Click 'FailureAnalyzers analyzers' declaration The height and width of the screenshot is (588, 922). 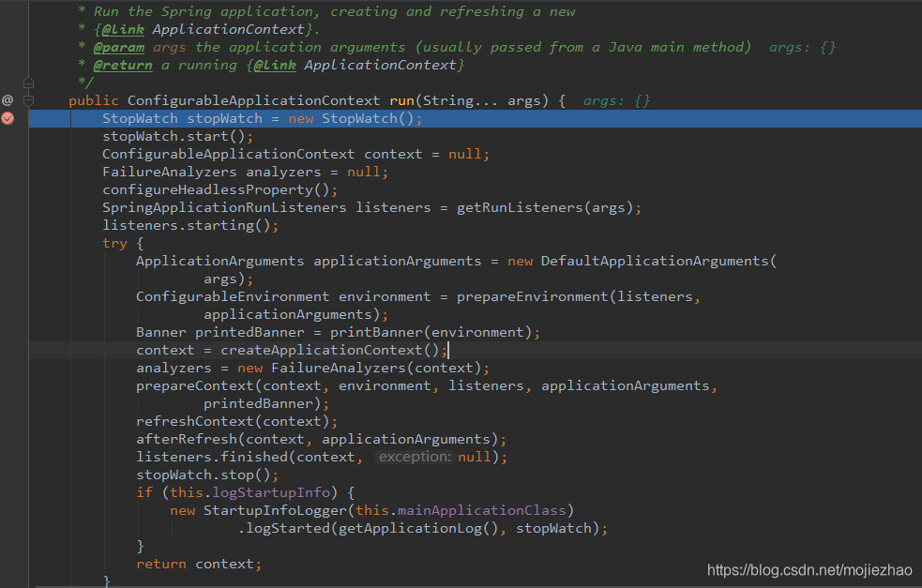pos(212,172)
